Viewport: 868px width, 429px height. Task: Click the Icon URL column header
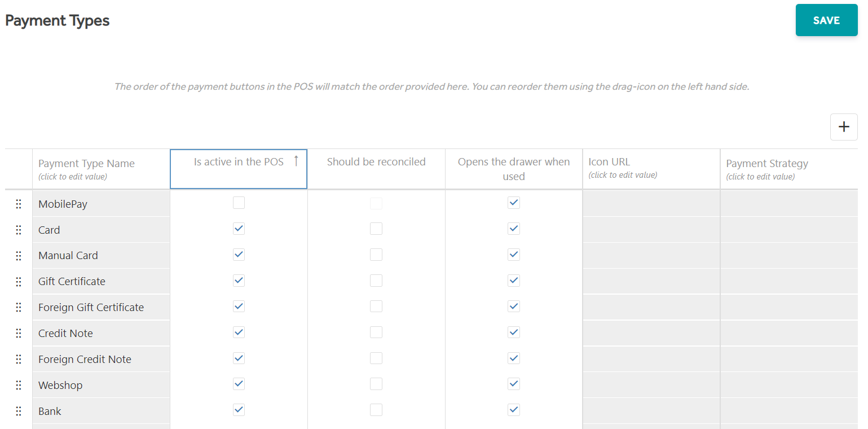[x=651, y=169]
